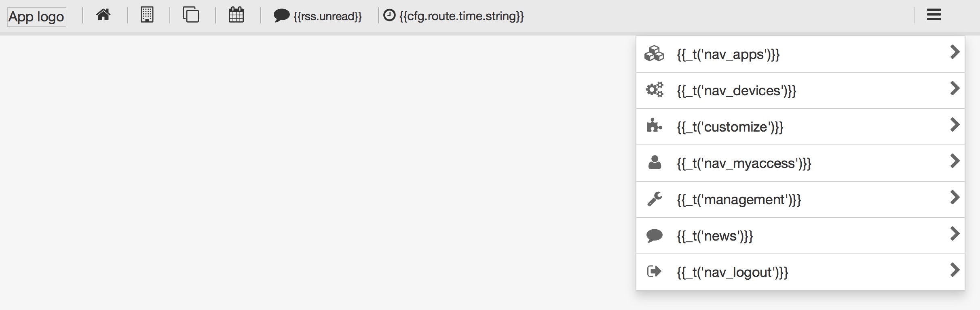Toggle the hamburger menu icon
The width and height of the screenshot is (980, 310).
click(x=934, y=15)
